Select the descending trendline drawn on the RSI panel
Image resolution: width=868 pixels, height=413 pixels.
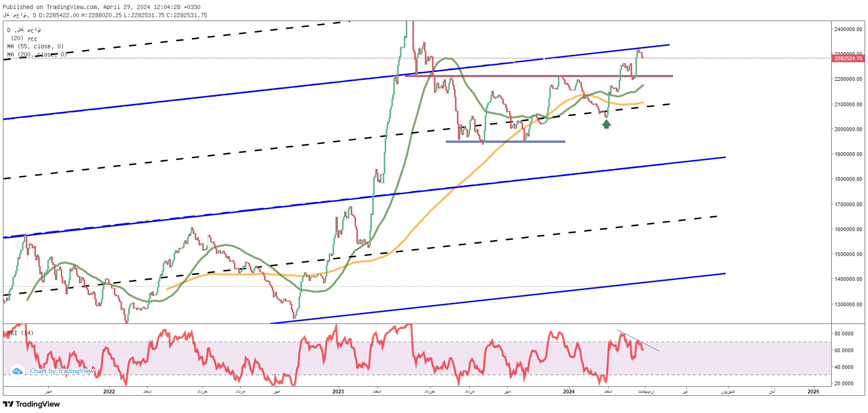point(638,341)
